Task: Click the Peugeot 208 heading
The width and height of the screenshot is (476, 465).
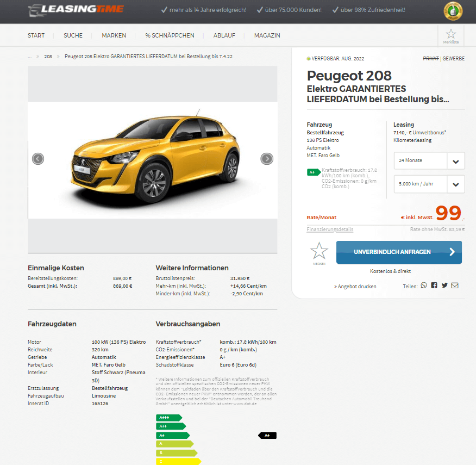Action: point(349,76)
